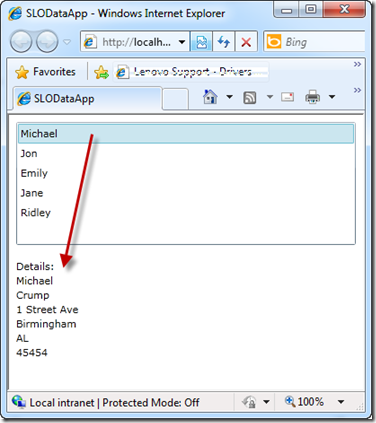Open the recent pages dropdown arrow
Image resolution: width=376 pixels, height=423 pixels.
coord(67,42)
